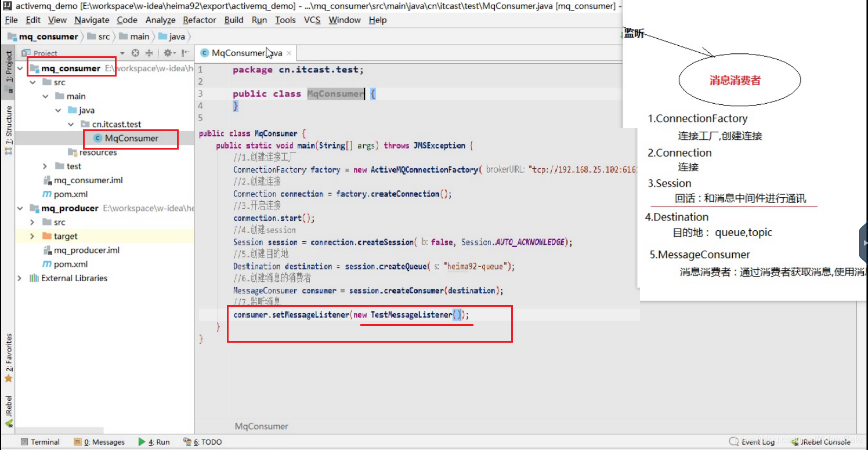Collapse the java folder node
This screenshot has width=868, height=450.
click(58, 110)
